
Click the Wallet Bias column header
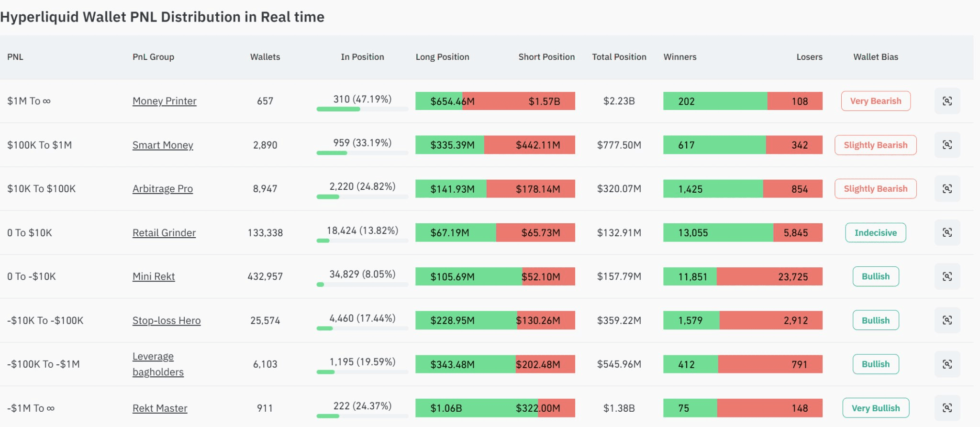876,57
